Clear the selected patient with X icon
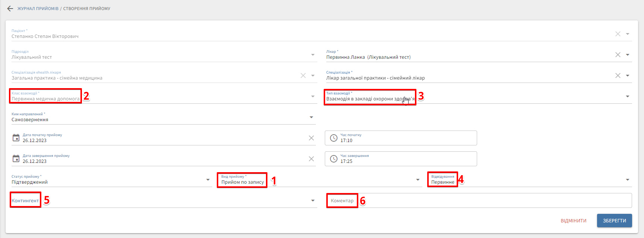The height and width of the screenshot is (238, 644). pos(618,34)
